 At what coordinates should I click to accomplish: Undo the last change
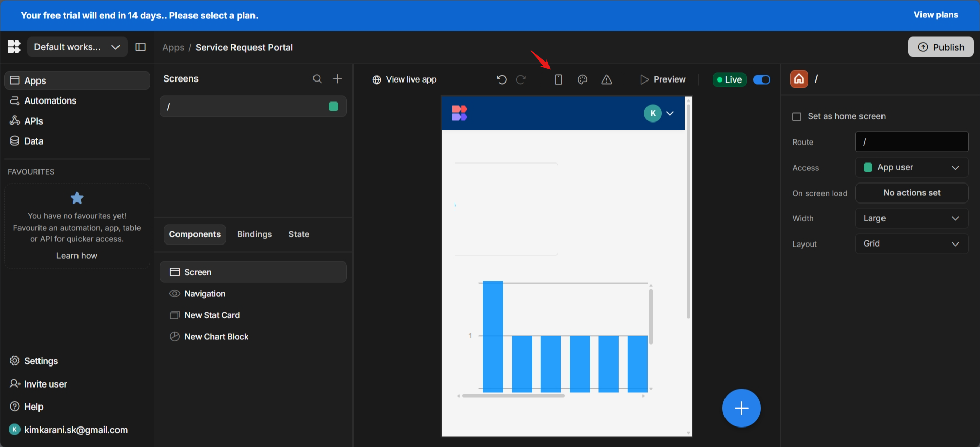[502, 79]
